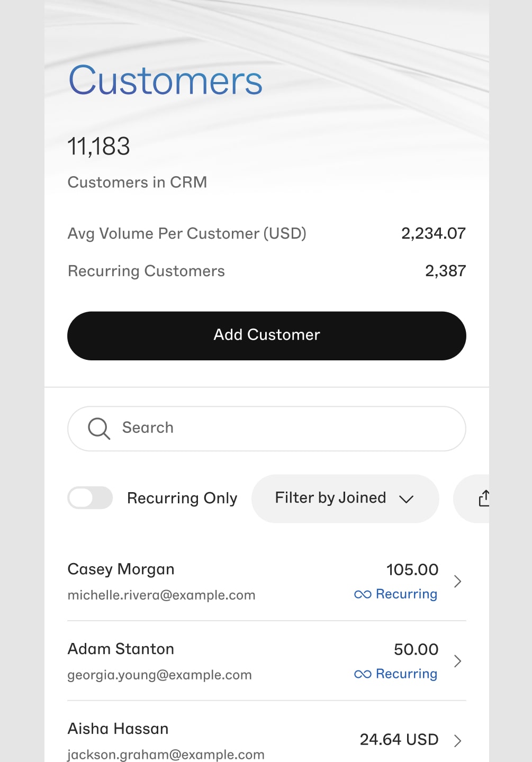The width and height of the screenshot is (532, 762).
Task: Tap the export share icon
Action: pos(484,498)
